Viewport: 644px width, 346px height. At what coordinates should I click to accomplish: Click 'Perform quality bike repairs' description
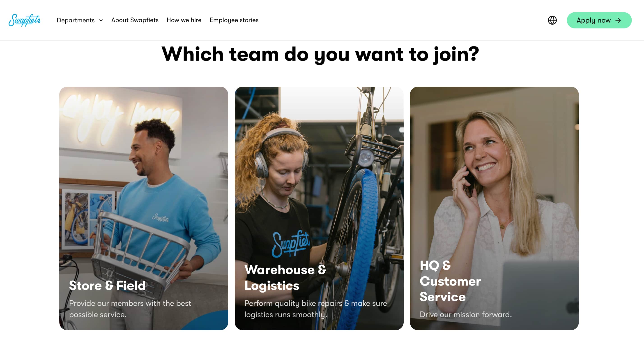(x=315, y=309)
